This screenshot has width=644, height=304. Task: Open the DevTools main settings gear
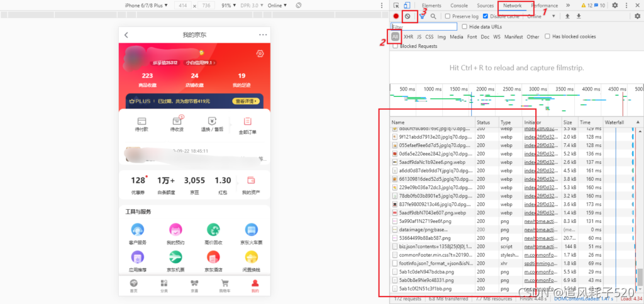click(615, 5)
